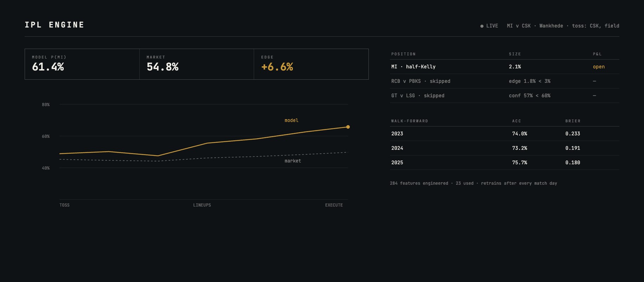Viewport: 644px width, 282px height.
Task: Click the gold endpoint dot on model line
Action: tap(348, 127)
